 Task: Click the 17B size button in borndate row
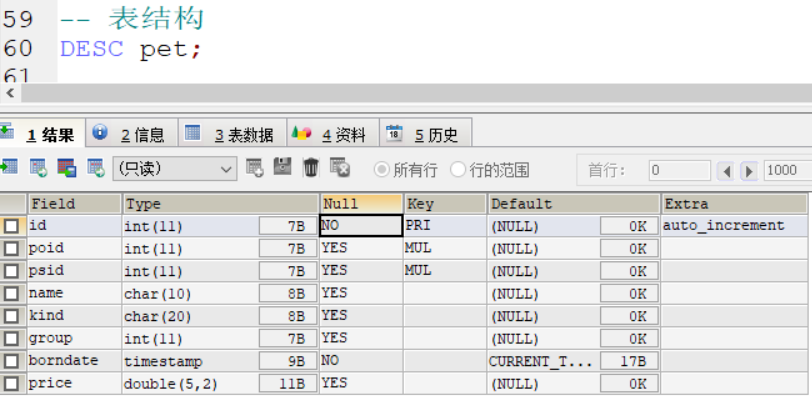pyautogui.click(x=630, y=361)
